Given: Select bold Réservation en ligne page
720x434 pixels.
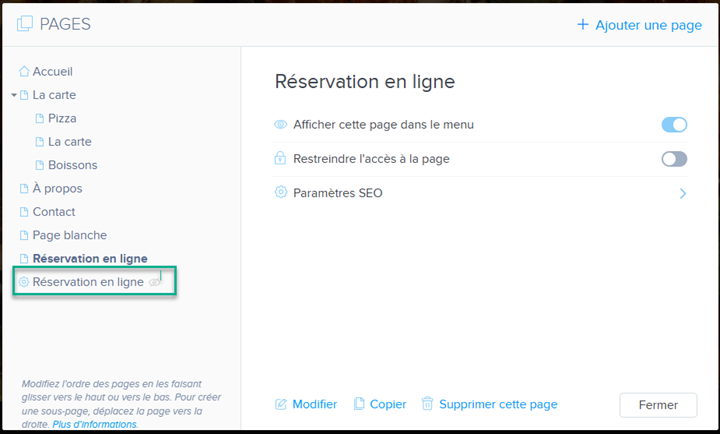Looking at the screenshot, I should (x=90, y=259).
